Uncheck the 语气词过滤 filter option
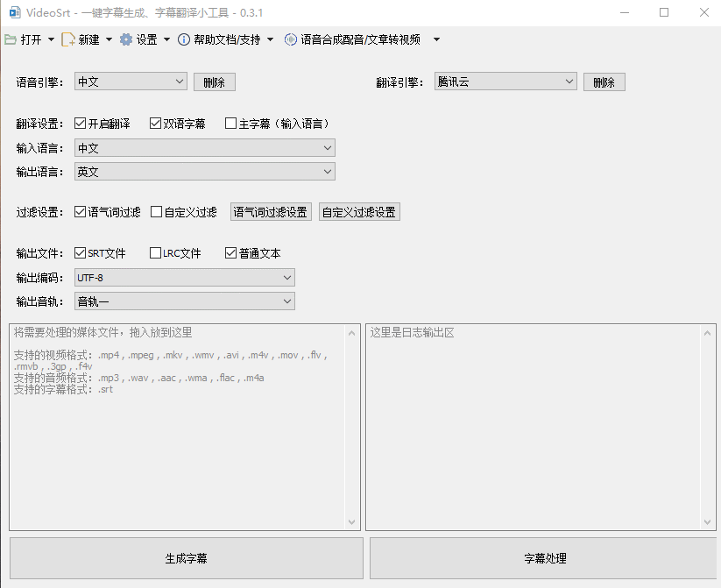 point(78,211)
